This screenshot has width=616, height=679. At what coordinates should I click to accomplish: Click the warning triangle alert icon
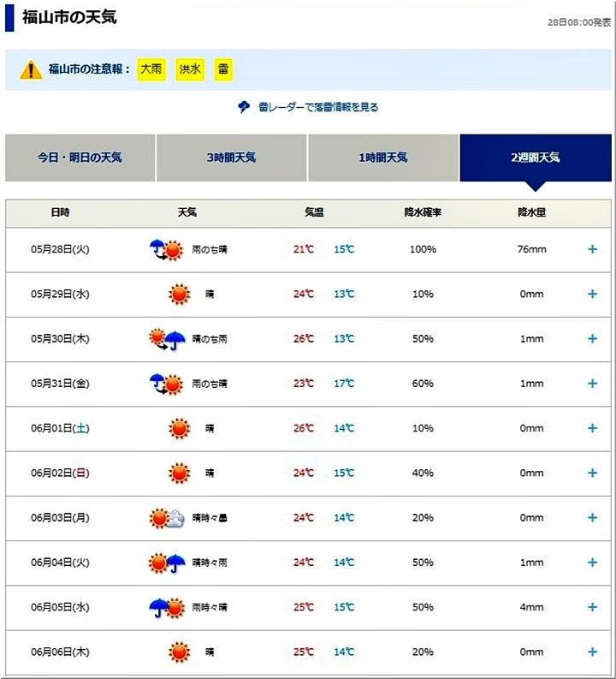[32, 69]
